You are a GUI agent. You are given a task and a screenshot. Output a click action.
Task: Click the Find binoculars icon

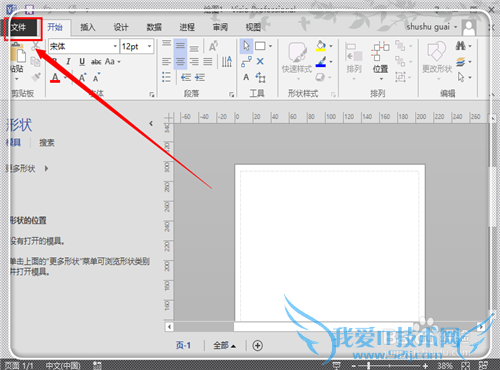[x=460, y=46]
